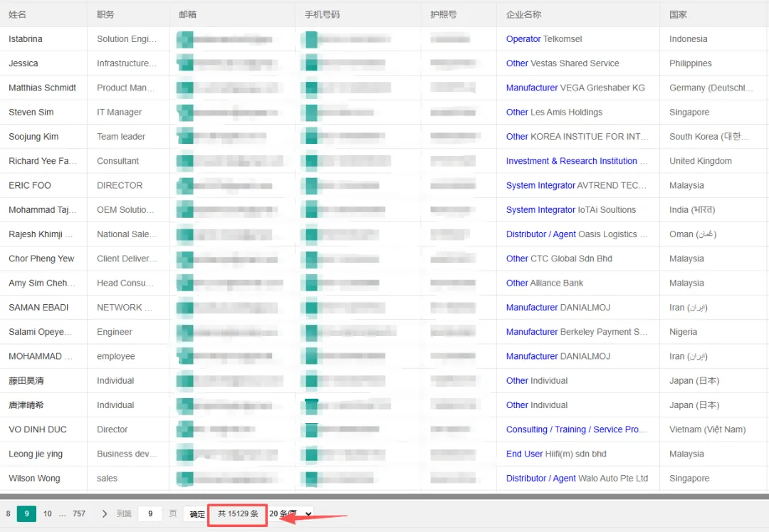Jump to last page 757
The width and height of the screenshot is (769, 532).
(79, 514)
